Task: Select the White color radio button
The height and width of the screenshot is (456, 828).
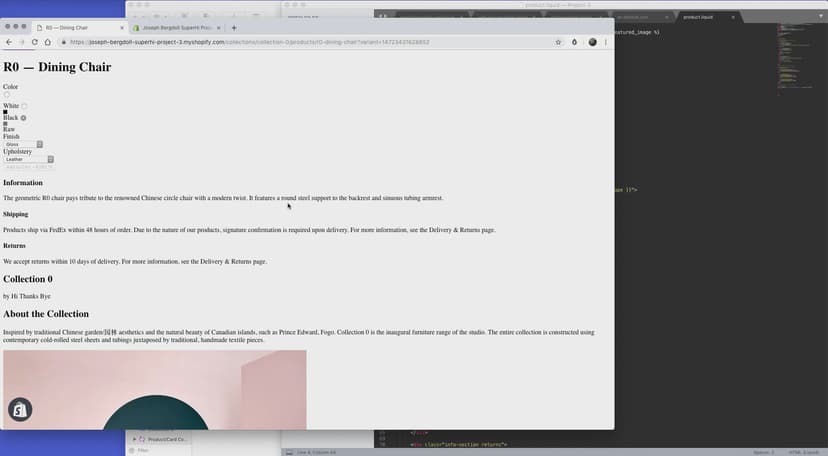Action: [x=24, y=106]
